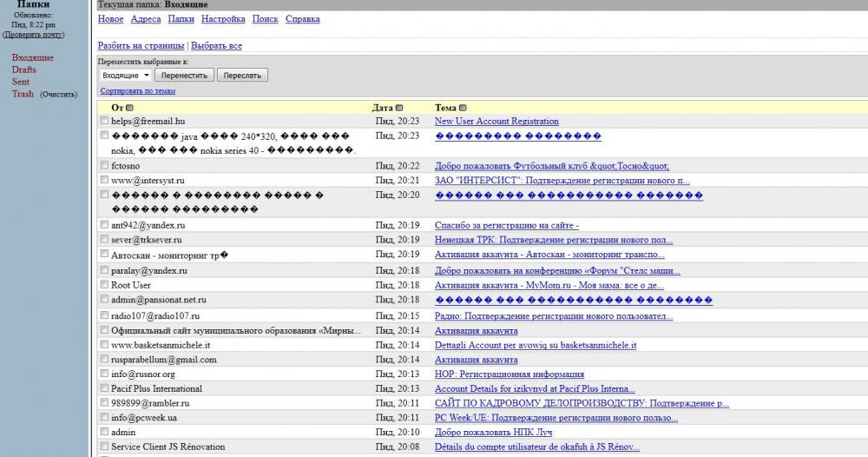Open the New User Account Registration message
This screenshot has height=457, width=868.
tap(496, 121)
